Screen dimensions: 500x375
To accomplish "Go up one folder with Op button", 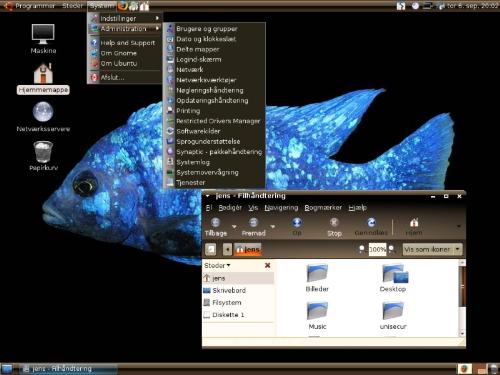I will pos(297,227).
